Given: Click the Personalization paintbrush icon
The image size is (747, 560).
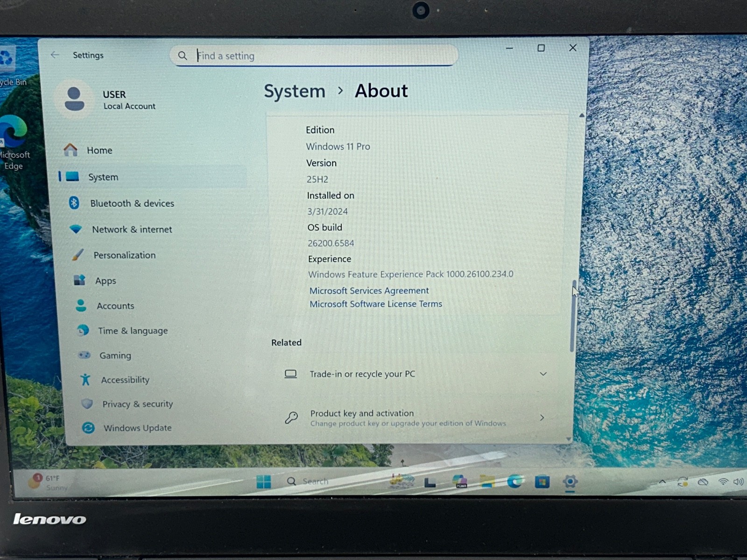Looking at the screenshot, I should coord(78,254).
